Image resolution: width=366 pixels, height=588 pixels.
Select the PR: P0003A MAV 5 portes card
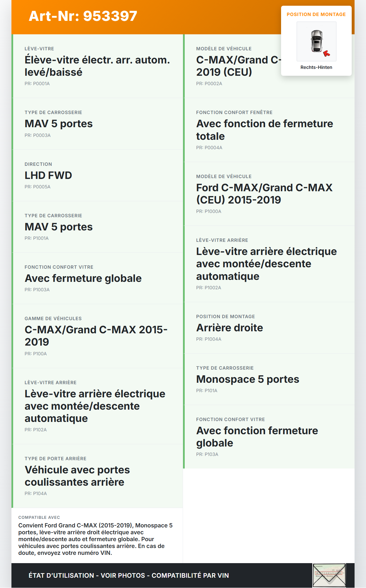pos(97,124)
